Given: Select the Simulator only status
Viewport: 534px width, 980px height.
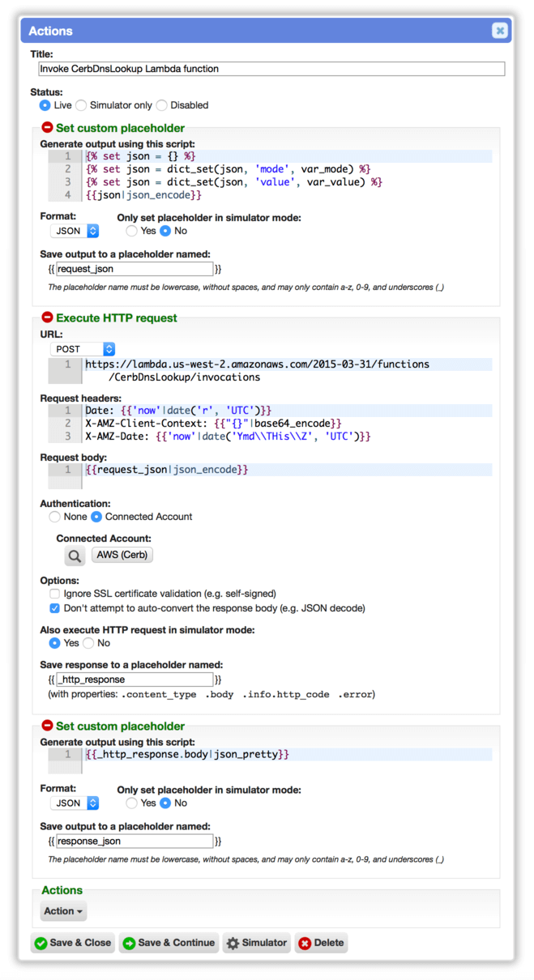Looking at the screenshot, I should click(81, 105).
